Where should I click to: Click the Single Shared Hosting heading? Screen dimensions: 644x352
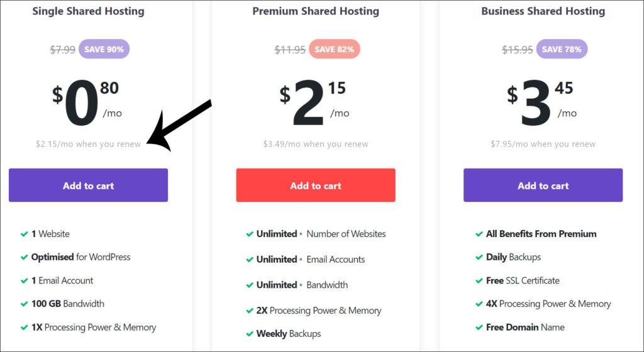pyautogui.click(x=88, y=11)
